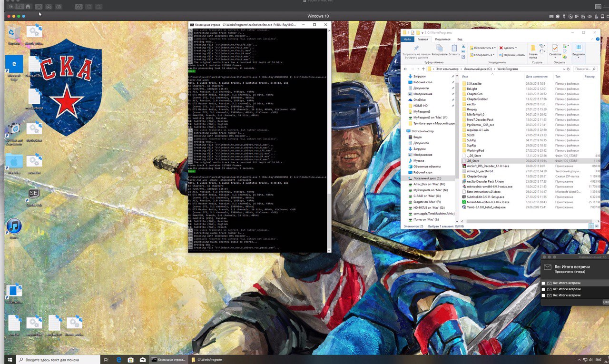Click the New Folder ribbon button
Viewport: 609px width, 364px height.
click(x=533, y=51)
